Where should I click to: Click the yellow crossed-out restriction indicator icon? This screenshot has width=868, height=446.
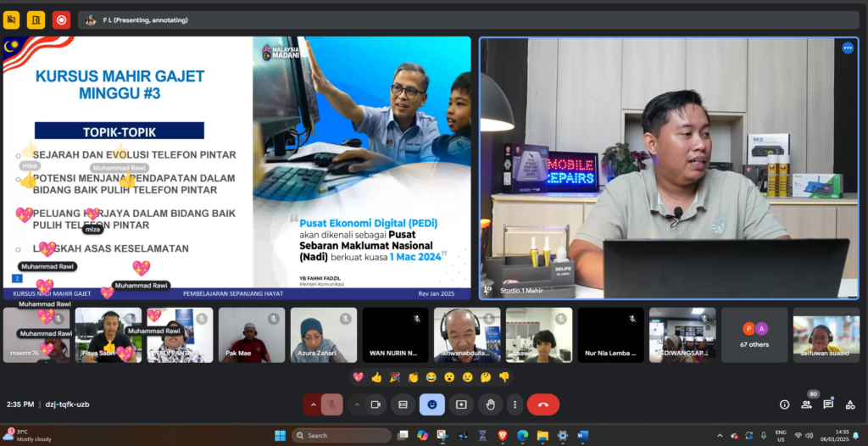pyautogui.click(x=11, y=20)
